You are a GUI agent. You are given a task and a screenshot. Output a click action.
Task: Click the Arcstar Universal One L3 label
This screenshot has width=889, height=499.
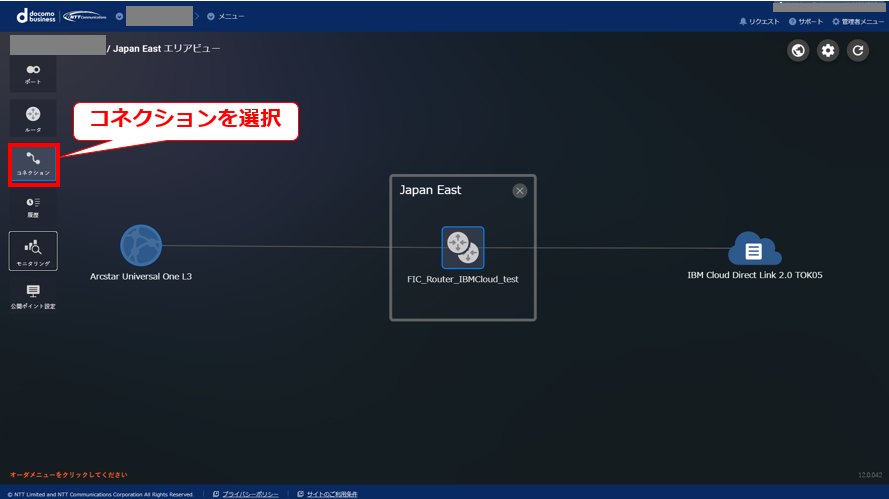coord(141,277)
